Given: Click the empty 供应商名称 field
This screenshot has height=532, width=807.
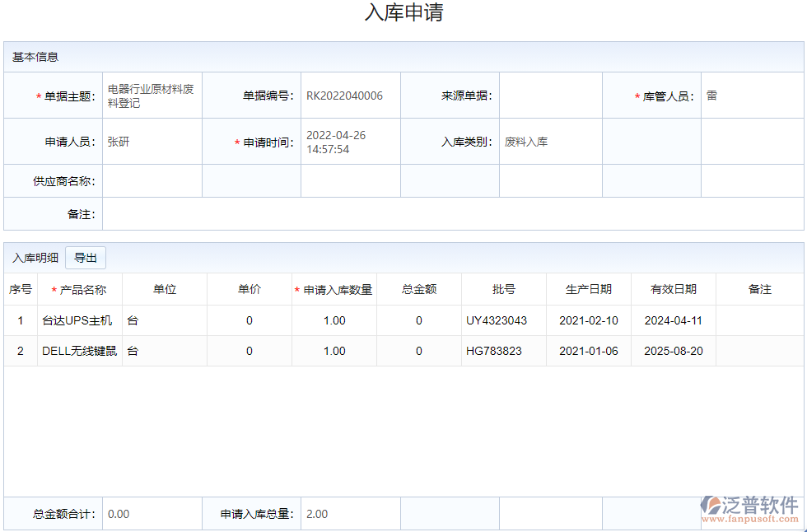Looking at the screenshot, I should click(152, 180).
